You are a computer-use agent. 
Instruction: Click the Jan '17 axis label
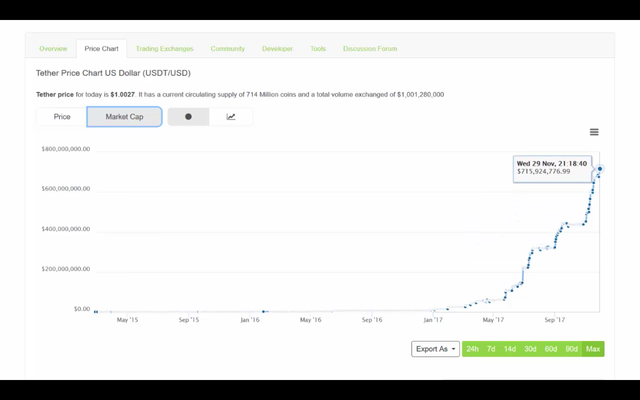click(x=433, y=320)
